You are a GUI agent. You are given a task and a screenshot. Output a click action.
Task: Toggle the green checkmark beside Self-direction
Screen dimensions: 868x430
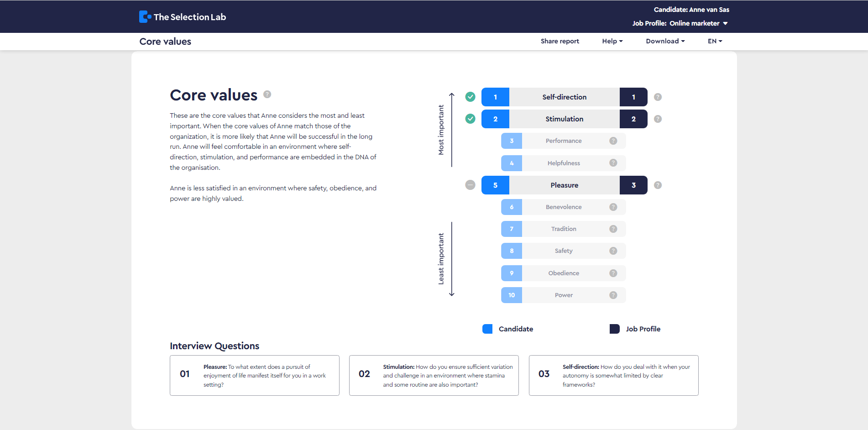(470, 97)
